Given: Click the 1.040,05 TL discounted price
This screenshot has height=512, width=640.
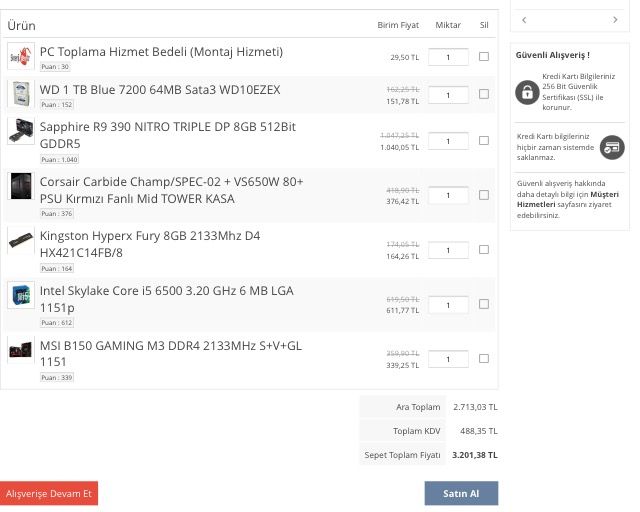Looking at the screenshot, I should (400, 147).
